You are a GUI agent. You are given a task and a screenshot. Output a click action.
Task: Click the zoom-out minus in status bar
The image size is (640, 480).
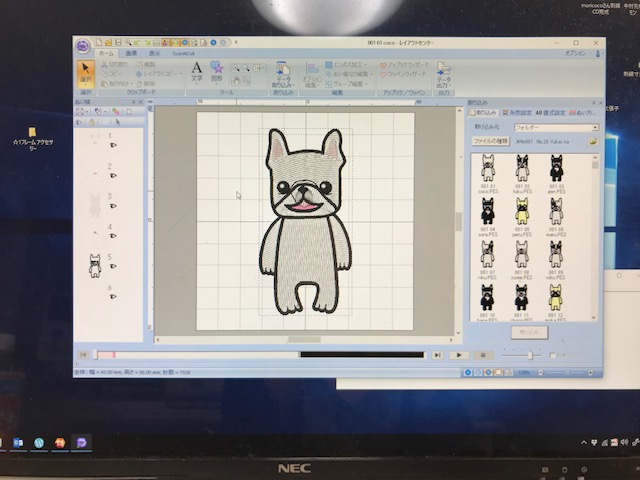540,372
